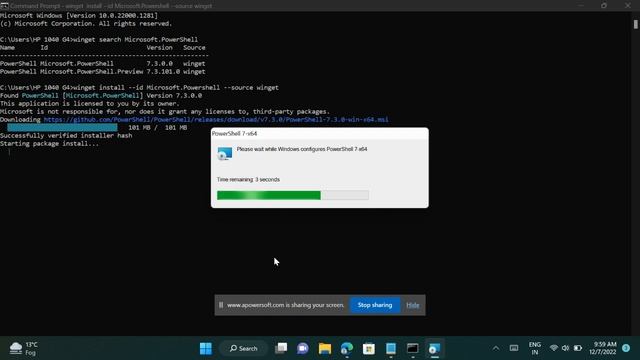Open Microsoft Store from the taskbar
Screen dimensions: 640x360
point(369,348)
